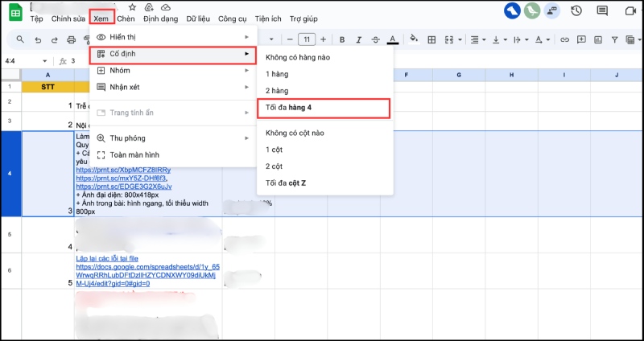Open the borders tool

[x=431, y=39]
